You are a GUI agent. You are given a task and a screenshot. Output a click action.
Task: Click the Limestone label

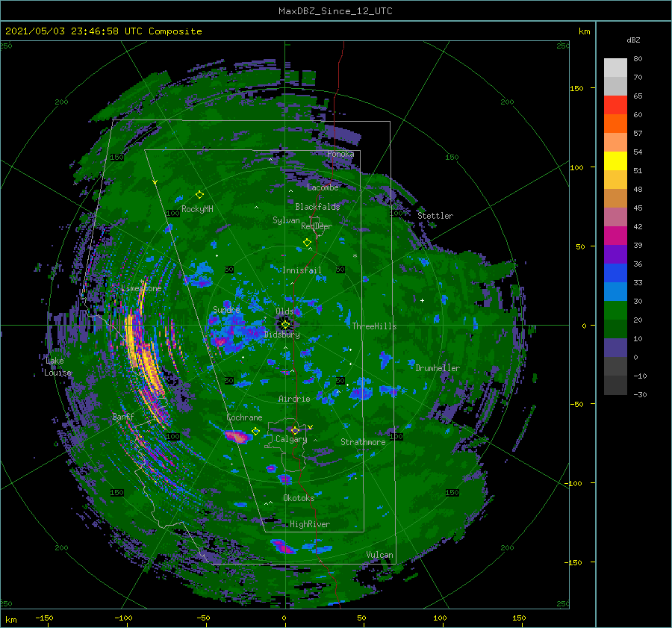[141, 288]
